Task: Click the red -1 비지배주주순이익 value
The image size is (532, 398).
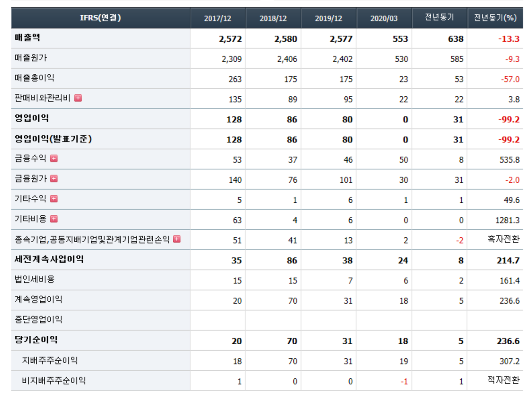Action: click(404, 382)
